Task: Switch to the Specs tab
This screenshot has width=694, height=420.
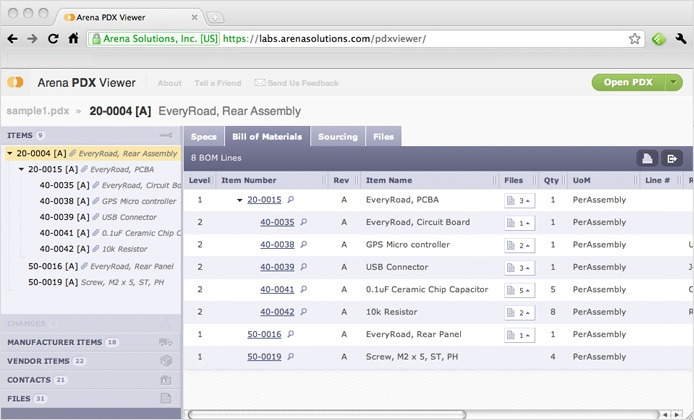Action: click(204, 137)
